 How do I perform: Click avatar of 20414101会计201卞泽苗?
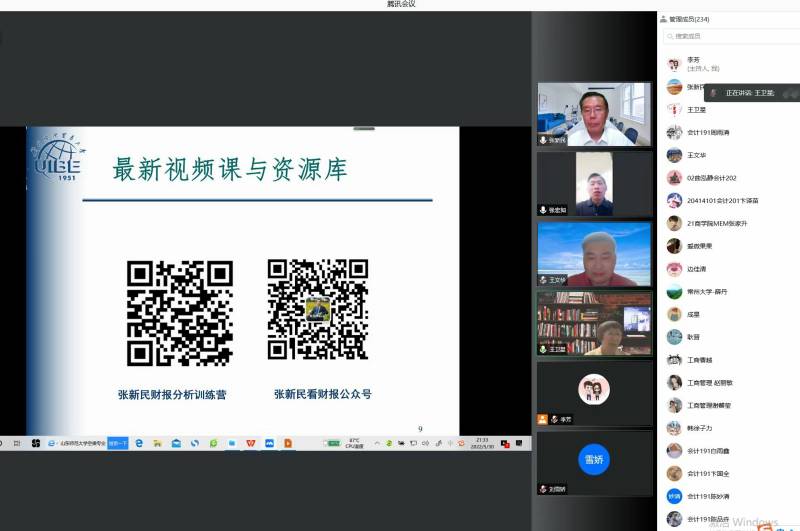(674, 200)
